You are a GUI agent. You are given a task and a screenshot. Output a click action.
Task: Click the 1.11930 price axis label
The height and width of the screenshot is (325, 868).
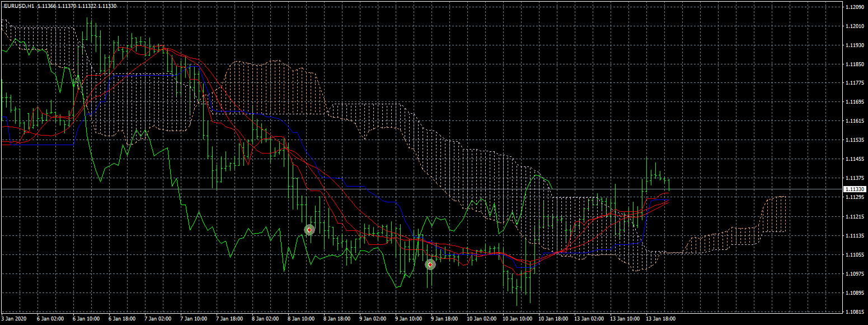856,45
